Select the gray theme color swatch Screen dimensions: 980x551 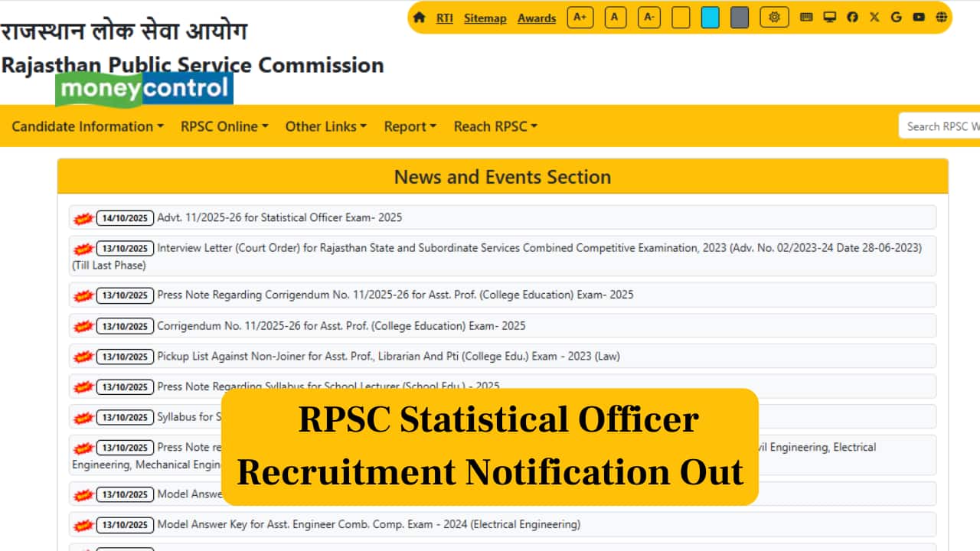coord(740,18)
